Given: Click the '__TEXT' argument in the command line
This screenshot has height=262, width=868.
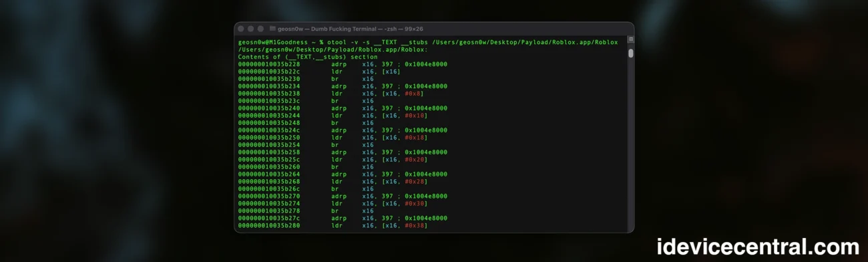Looking at the screenshot, I should click(x=385, y=42).
